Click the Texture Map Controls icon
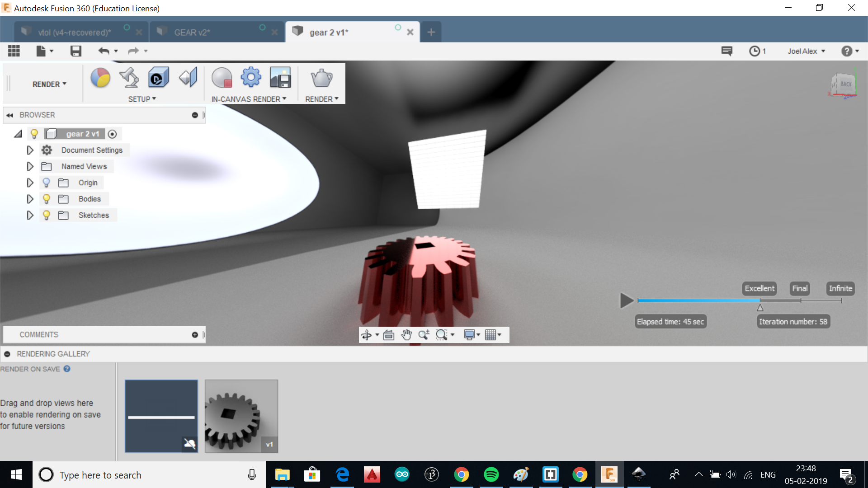 point(188,78)
